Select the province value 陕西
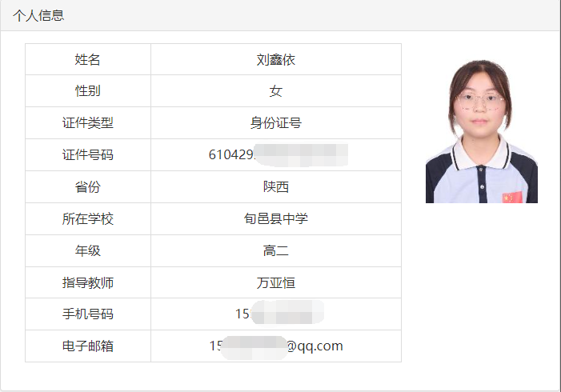The height and width of the screenshot is (392, 561). (276, 186)
